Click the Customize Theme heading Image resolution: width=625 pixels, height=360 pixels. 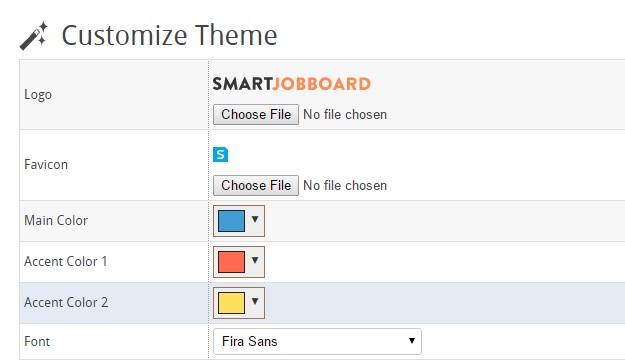pos(169,35)
